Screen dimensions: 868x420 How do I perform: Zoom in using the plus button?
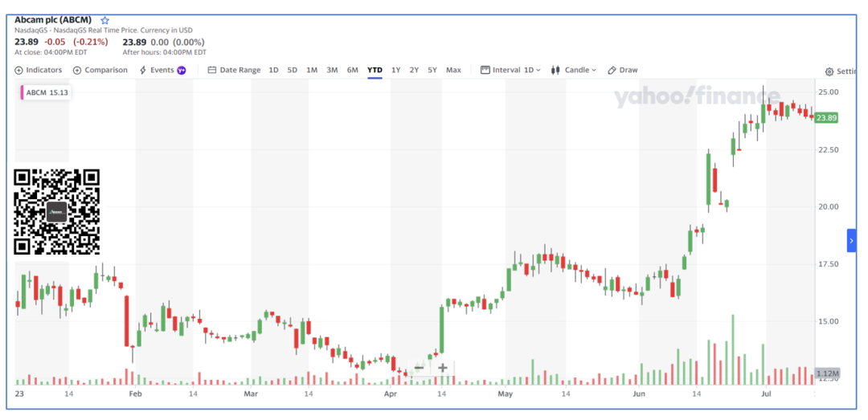tap(442, 368)
